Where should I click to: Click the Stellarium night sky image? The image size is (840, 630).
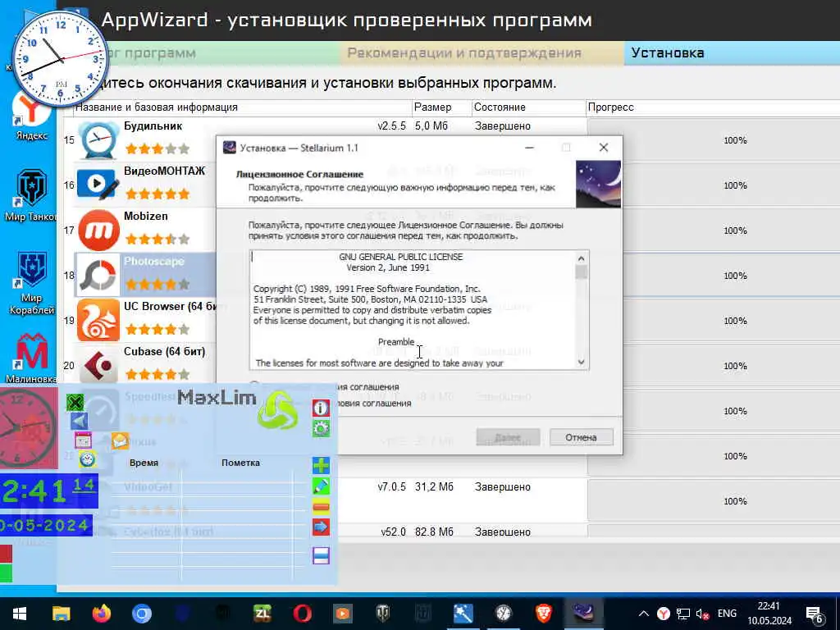click(x=598, y=184)
